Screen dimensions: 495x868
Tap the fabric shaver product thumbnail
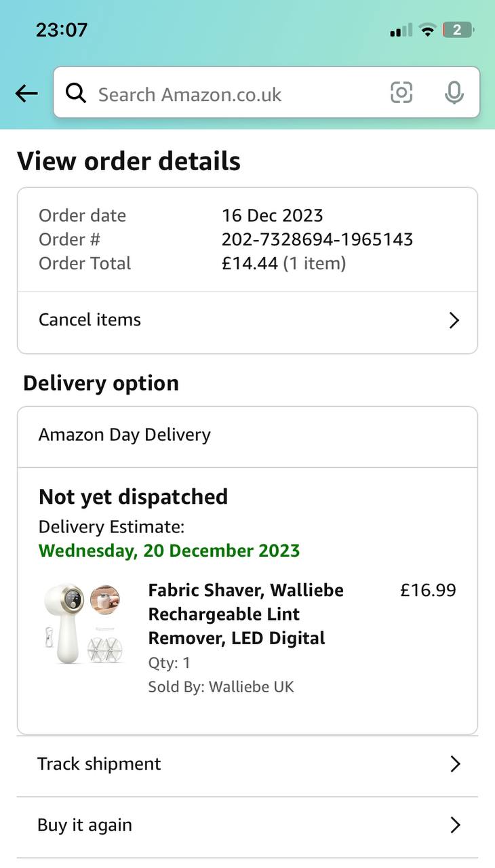82,624
